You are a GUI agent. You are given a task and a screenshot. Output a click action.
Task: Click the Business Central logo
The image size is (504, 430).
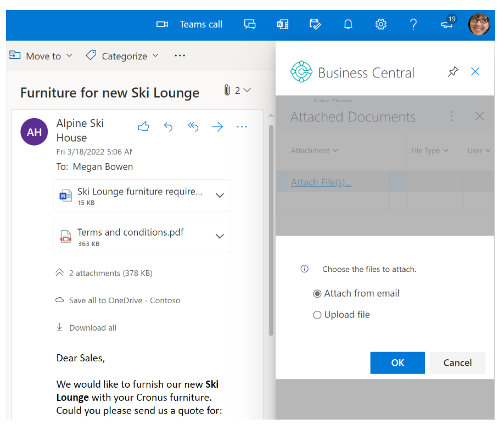pyautogui.click(x=301, y=72)
